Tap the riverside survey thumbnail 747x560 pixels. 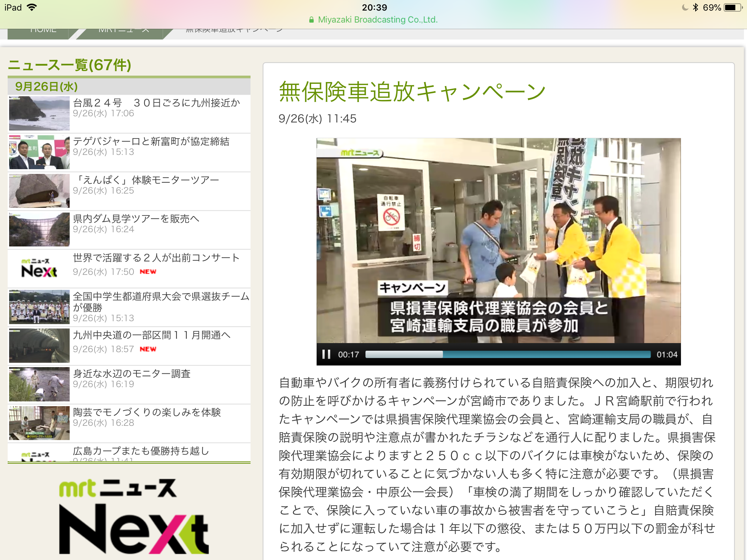tap(39, 384)
